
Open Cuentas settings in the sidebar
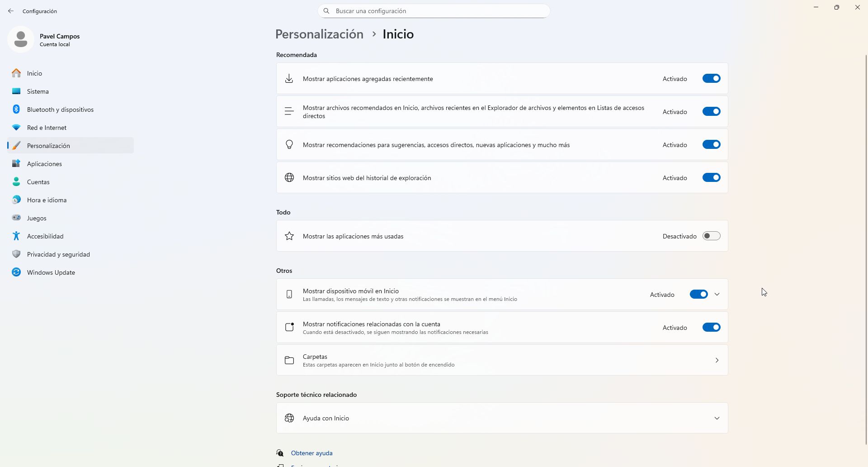coord(71,182)
